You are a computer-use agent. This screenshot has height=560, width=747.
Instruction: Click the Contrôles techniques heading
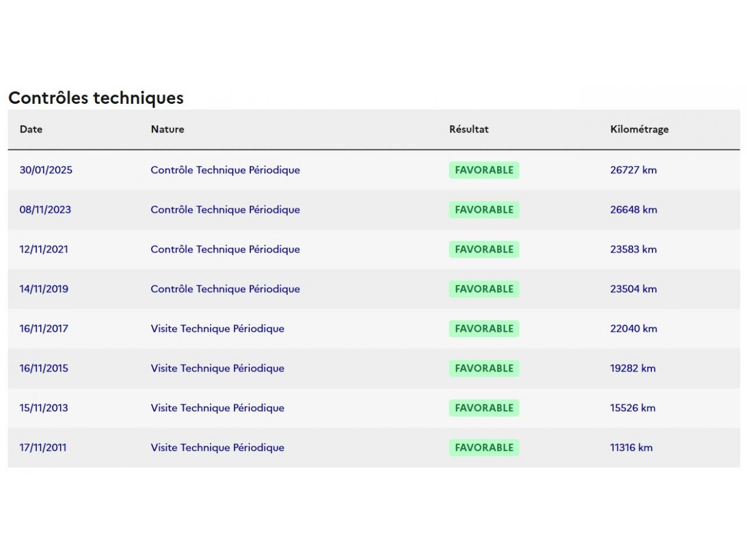pyautogui.click(x=96, y=97)
